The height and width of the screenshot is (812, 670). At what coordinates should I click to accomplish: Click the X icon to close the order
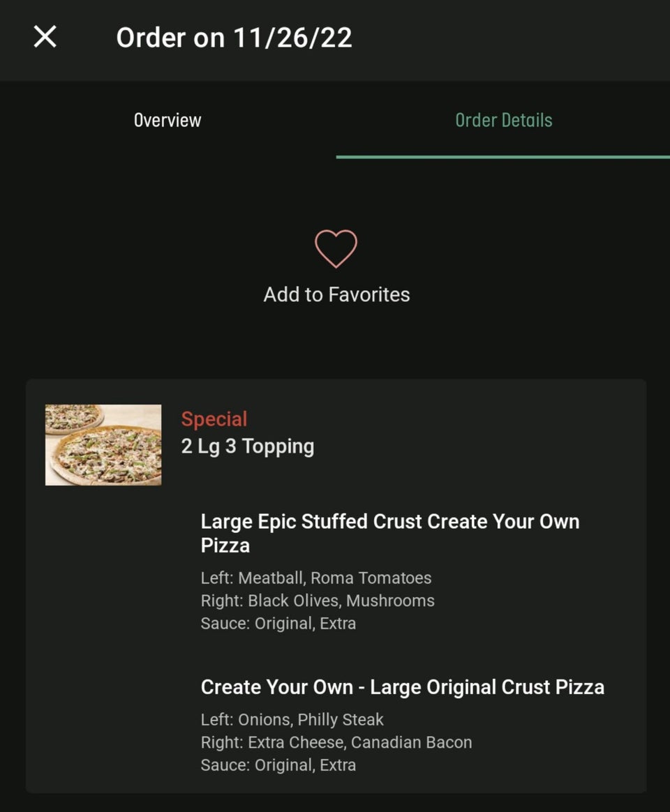[45, 36]
